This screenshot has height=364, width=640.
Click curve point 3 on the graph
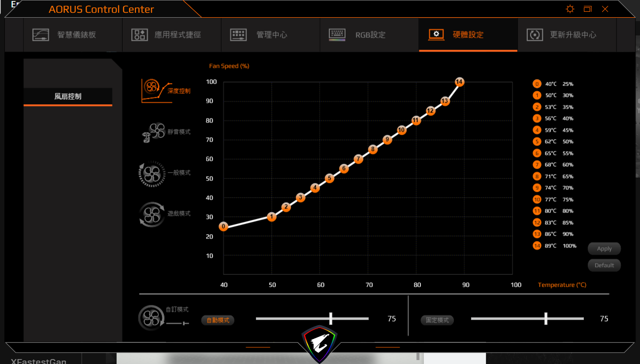(x=300, y=197)
